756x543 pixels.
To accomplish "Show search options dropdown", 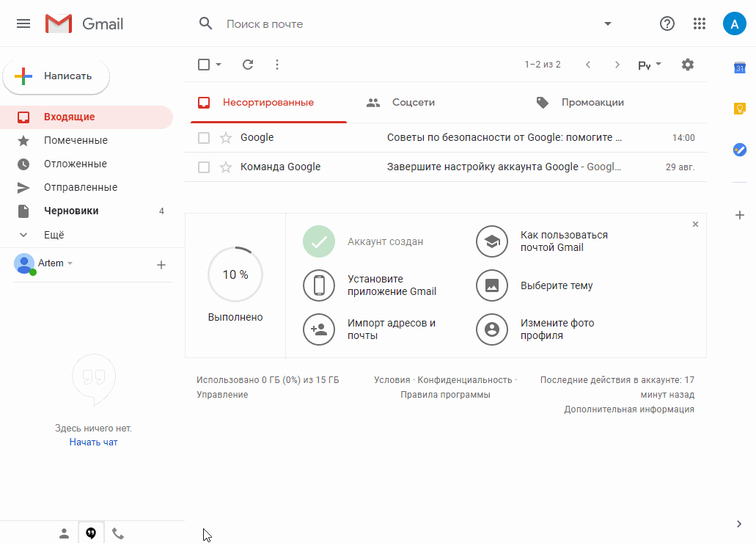I will pyautogui.click(x=607, y=23).
